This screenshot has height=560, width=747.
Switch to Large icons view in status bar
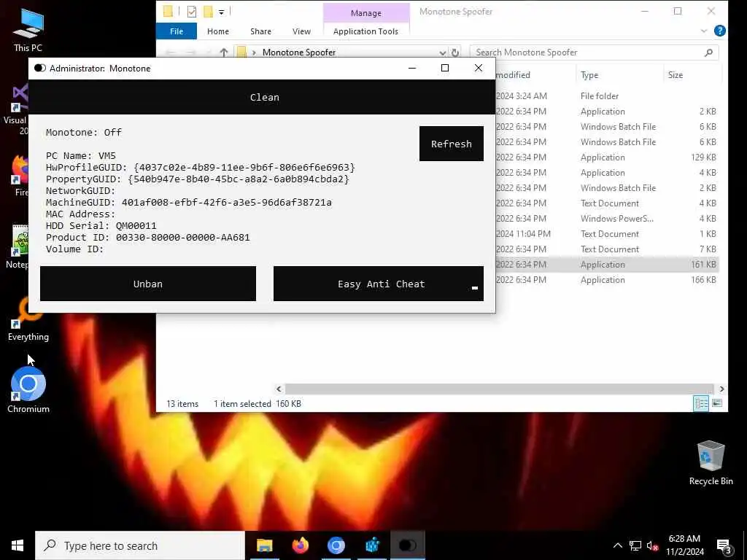click(x=717, y=403)
